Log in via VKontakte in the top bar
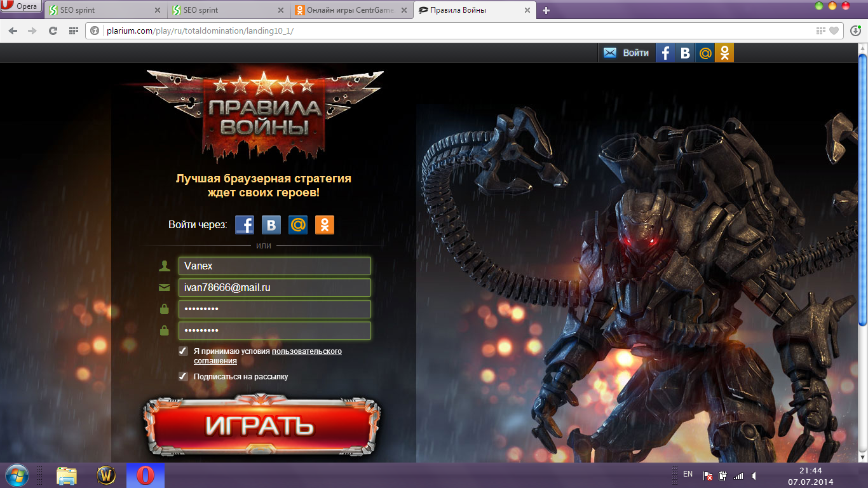868x488 pixels. (x=685, y=53)
